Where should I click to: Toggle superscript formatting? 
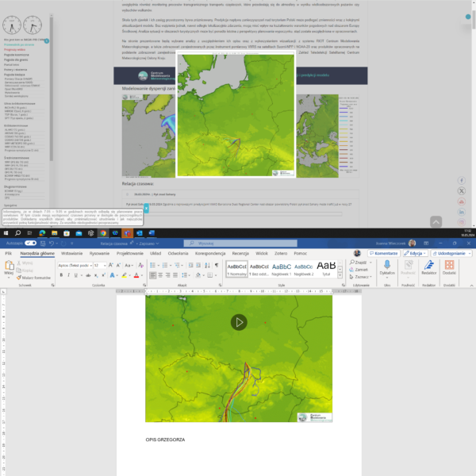[103, 275]
